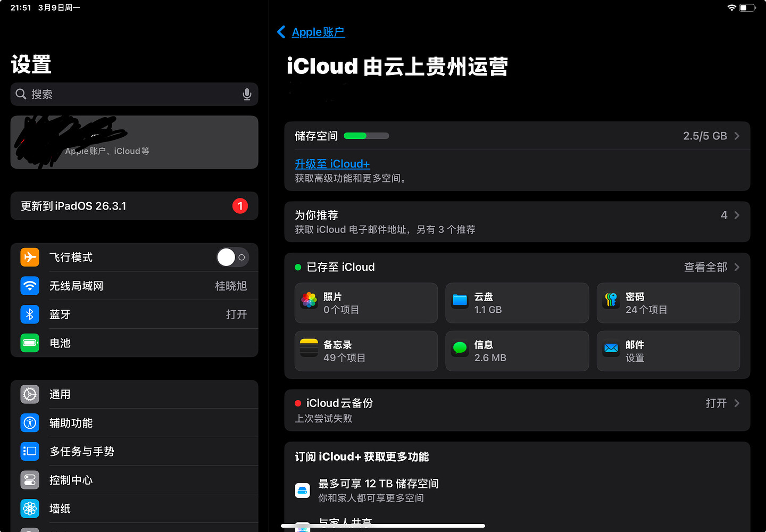
Task: Open the Messages (信息) green bubble icon
Action: [460, 348]
